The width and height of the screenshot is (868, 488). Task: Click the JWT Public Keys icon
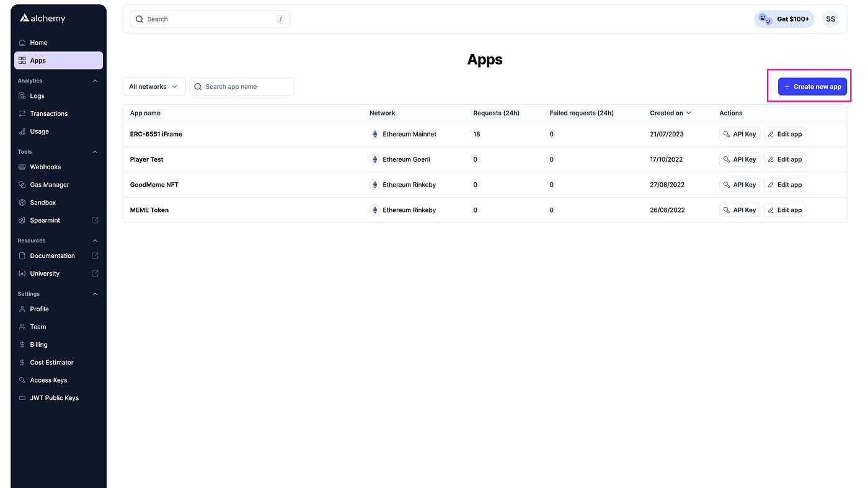(22, 398)
